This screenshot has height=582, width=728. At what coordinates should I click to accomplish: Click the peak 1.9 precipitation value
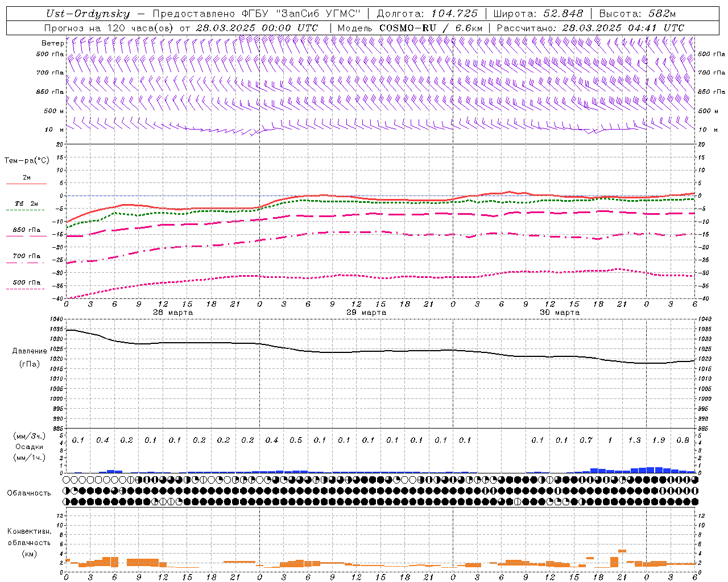(x=659, y=440)
